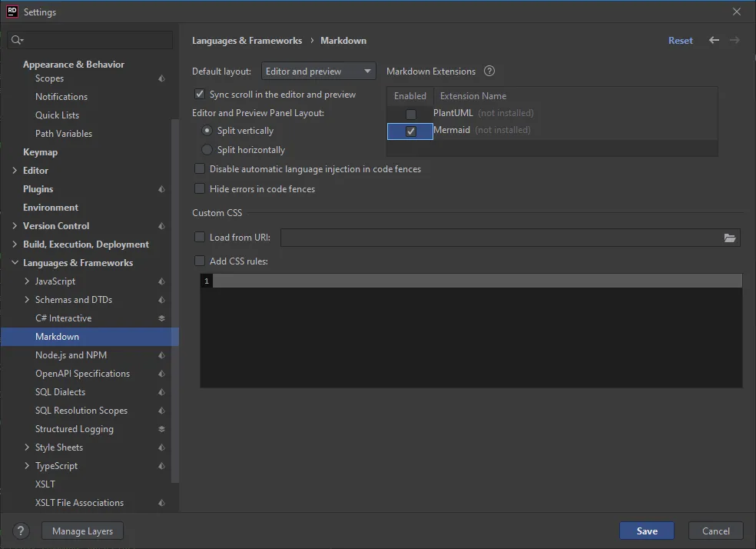This screenshot has width=756, height=549.
Task: Select the Split horizontally radio button
Action: (207, 149)
